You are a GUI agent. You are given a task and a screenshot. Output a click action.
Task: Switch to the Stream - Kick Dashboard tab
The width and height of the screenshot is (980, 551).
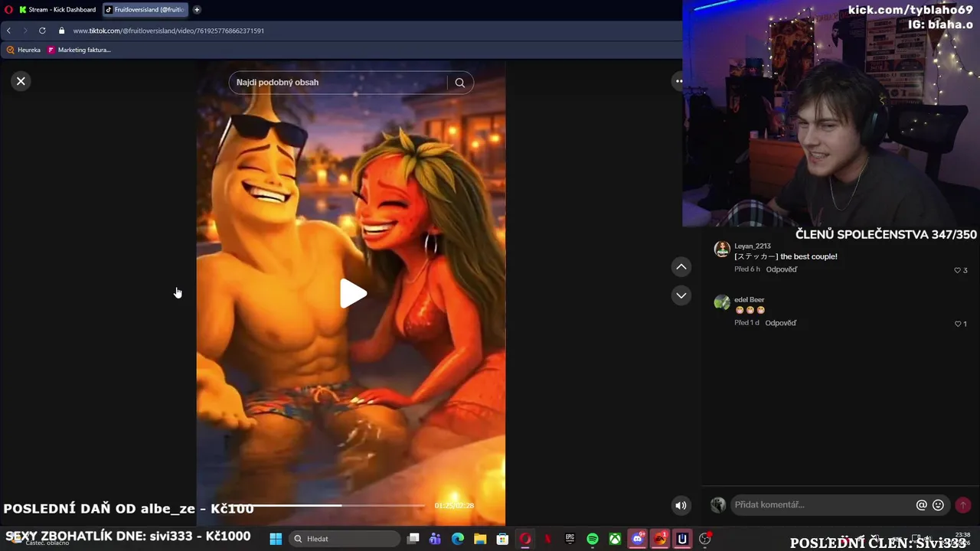pos(57,10)
